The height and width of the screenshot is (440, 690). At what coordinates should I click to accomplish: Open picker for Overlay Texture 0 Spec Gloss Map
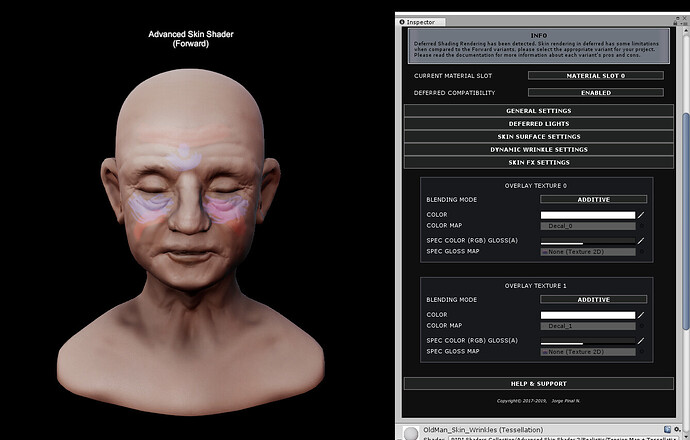pyautogui.click(x=642, y=252)
